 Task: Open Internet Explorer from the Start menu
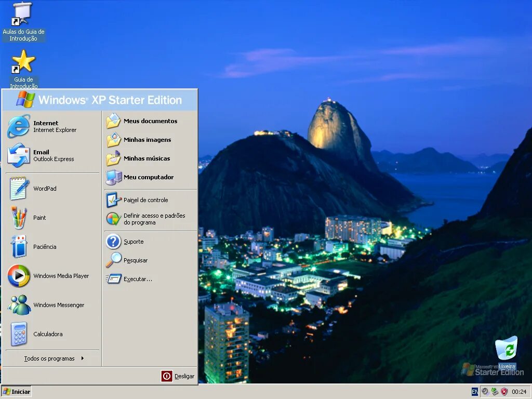click(x=51, y=126)
